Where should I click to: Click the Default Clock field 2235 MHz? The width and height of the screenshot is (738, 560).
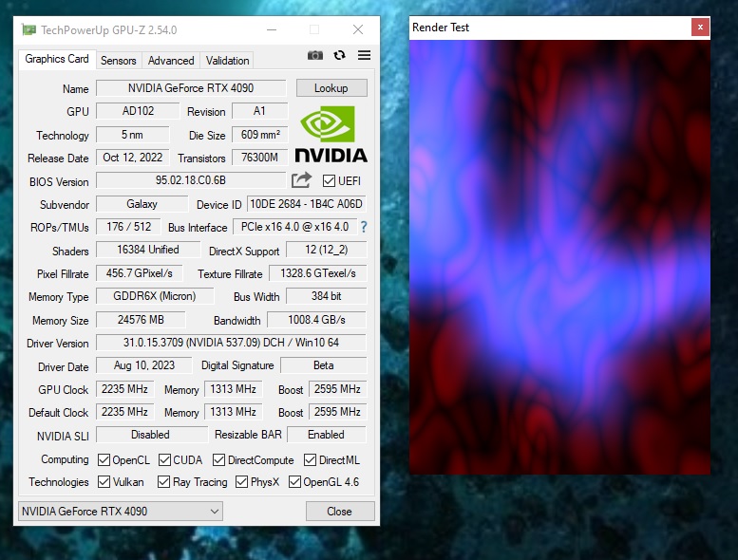[124, 412]
